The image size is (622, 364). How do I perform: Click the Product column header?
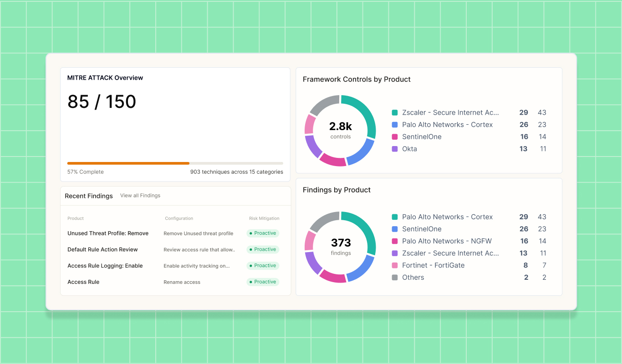coord(76,218)
